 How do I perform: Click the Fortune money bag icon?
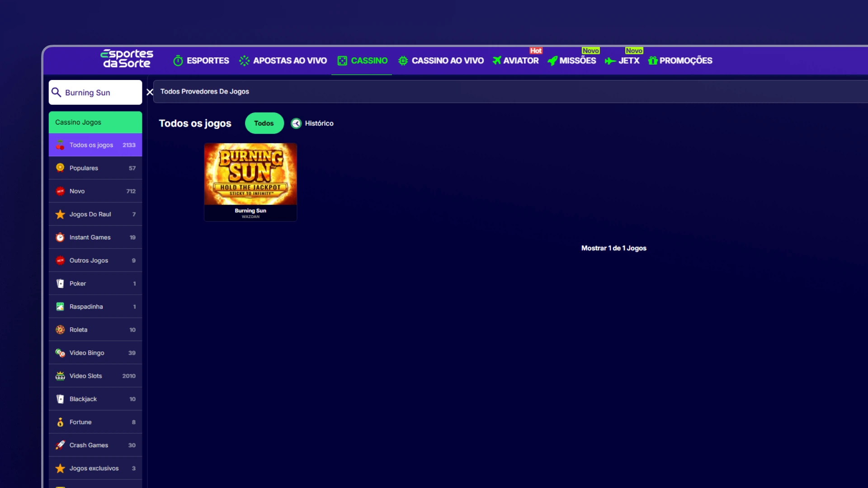(60, 422)
